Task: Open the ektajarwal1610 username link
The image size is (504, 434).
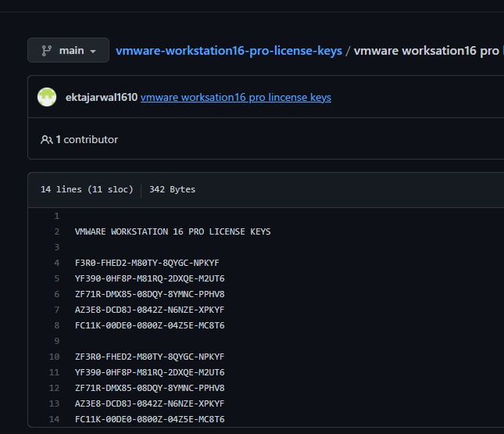Action: point(102,98)
